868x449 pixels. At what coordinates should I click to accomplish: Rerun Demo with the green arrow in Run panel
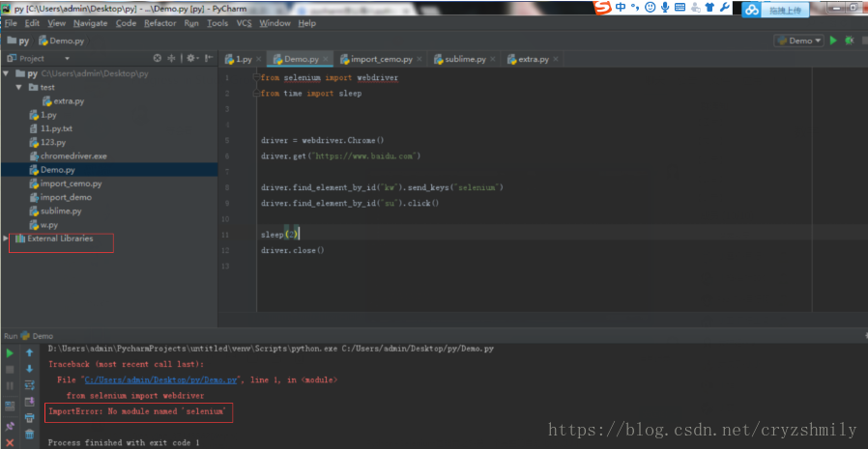point(10,352)
